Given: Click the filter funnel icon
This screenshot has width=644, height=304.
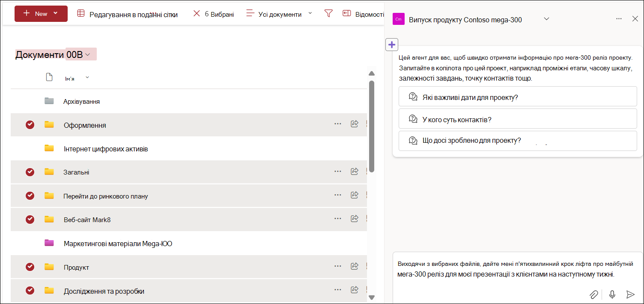Looking at the screenshot, I should pyautogui.click(x=328, y=14).
